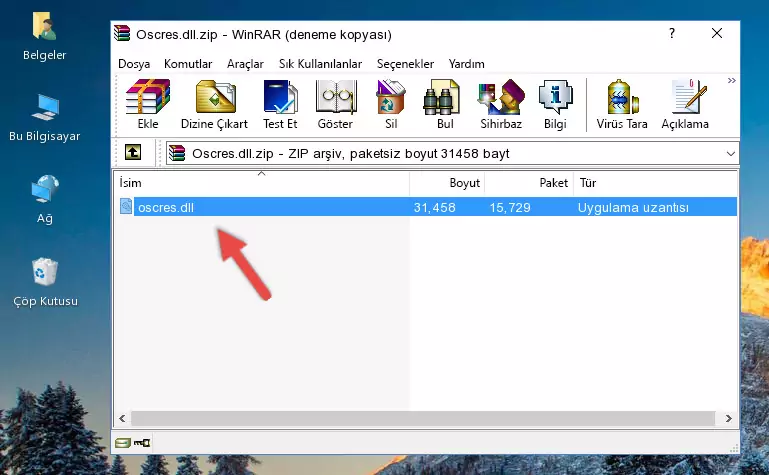Viewport: 769px width, 475px height.
Task: Click the help question mark button
Action: click(x=672, y=33)
